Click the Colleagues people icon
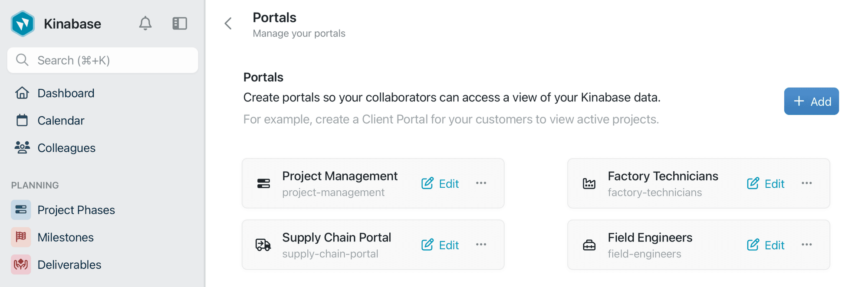This screenshot has height=287, width=868. click(x=22, y=147)
